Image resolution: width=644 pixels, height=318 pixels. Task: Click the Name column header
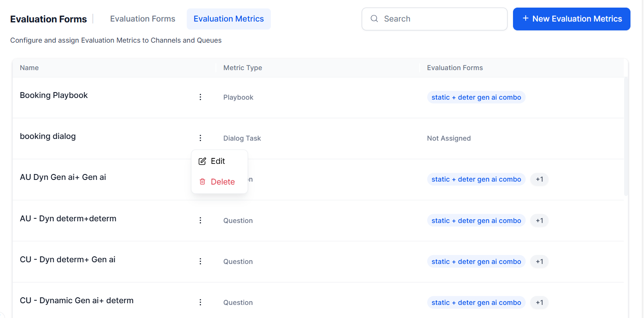(30, 68)
